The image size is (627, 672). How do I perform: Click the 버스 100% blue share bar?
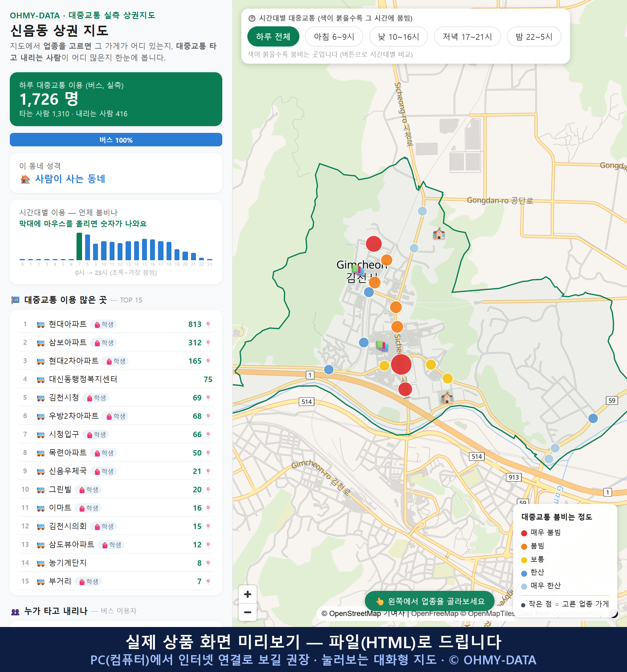tap(116, 140)
